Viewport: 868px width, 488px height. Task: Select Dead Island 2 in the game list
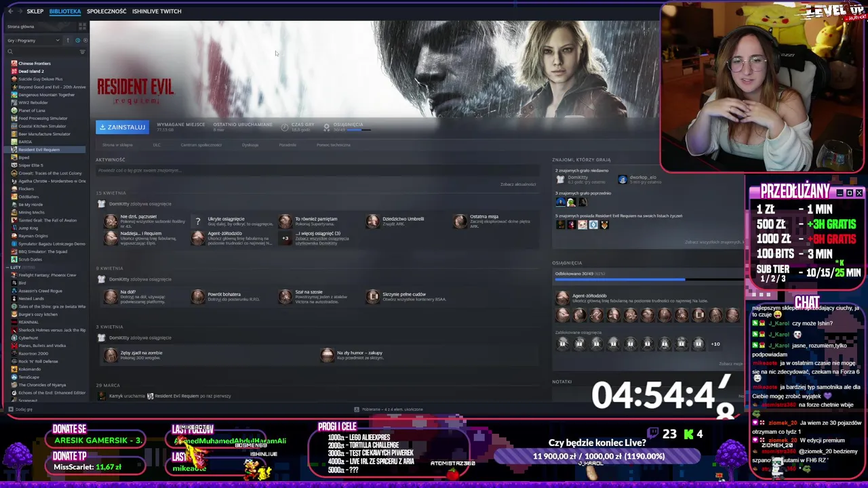click(31, 71)
